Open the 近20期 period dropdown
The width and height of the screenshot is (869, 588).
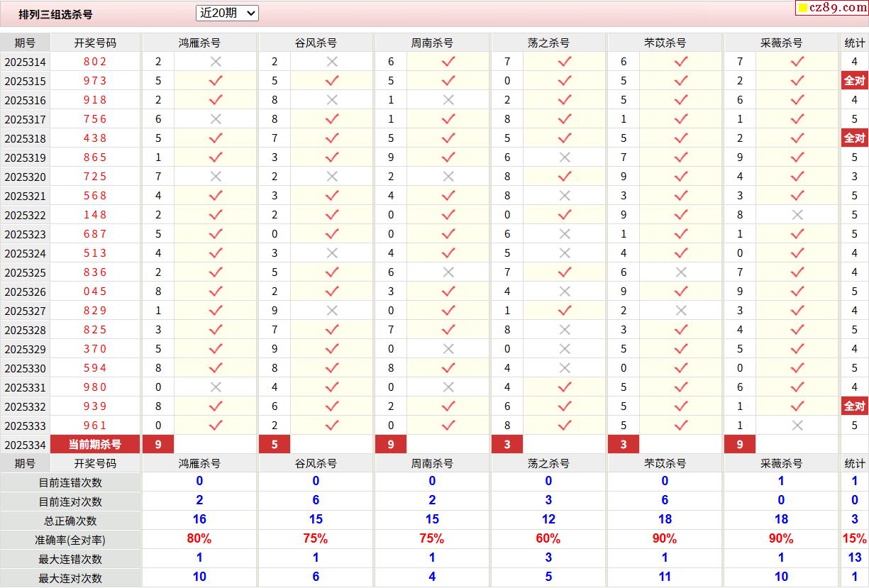coord(227,13)
